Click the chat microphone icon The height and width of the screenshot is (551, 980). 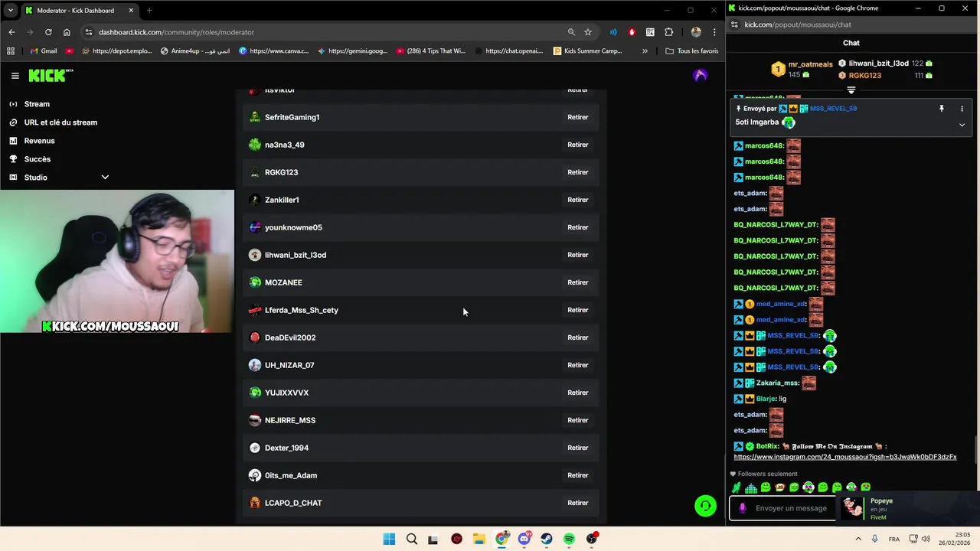pyautogui.click(x=742, y=508)
